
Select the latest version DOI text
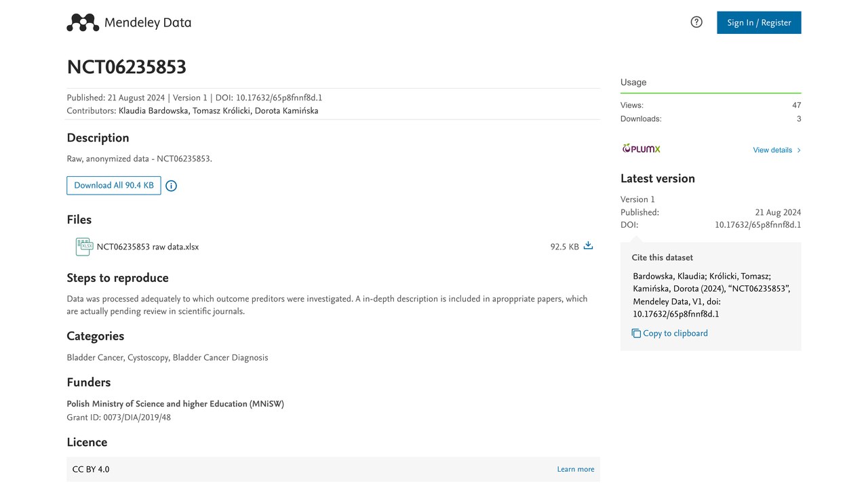point(758,225)
